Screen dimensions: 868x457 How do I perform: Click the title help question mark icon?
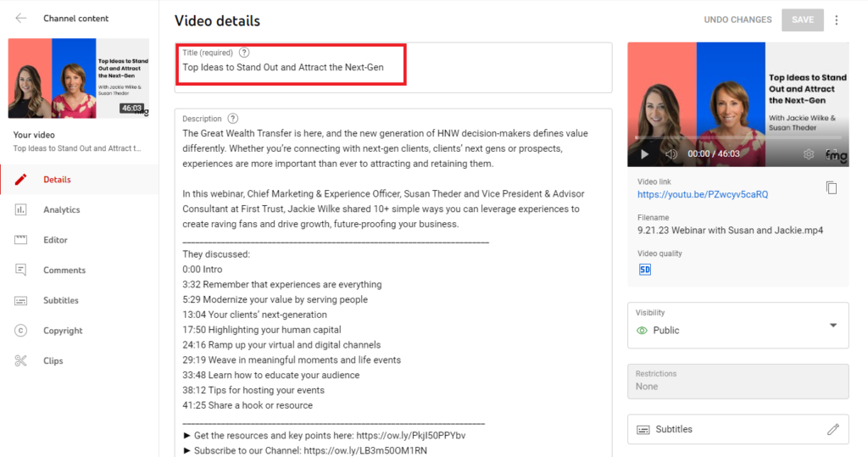pyautogui.click(x=244, y=53)
